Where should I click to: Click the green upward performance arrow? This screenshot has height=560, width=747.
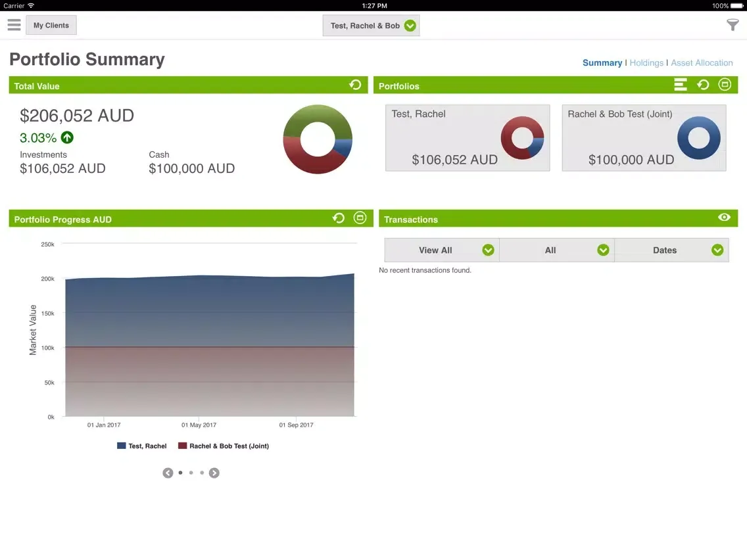point(67,137)
